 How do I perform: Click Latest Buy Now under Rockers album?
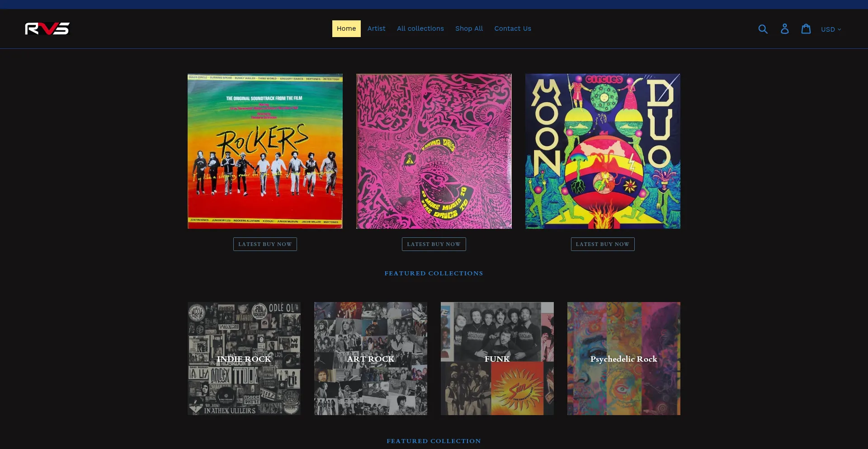pyautogui.click(x=265, y=244)
